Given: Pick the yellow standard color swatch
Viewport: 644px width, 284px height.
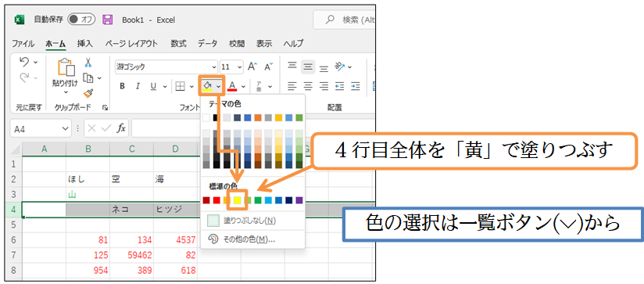Looking at the screenshot, I should click(237, 200).
